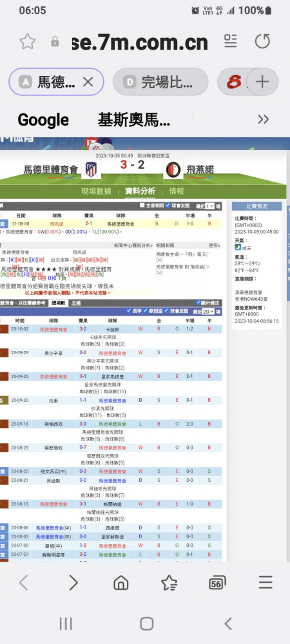
Task: Reload the page with refresh icon
Action: click(262, 41)
